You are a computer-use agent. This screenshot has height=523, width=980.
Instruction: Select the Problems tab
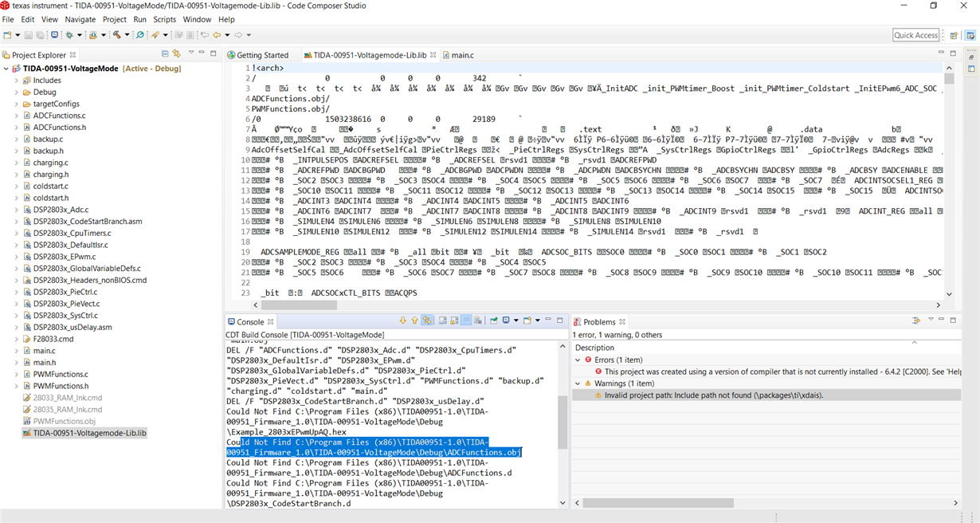click(x=599, y=322)
